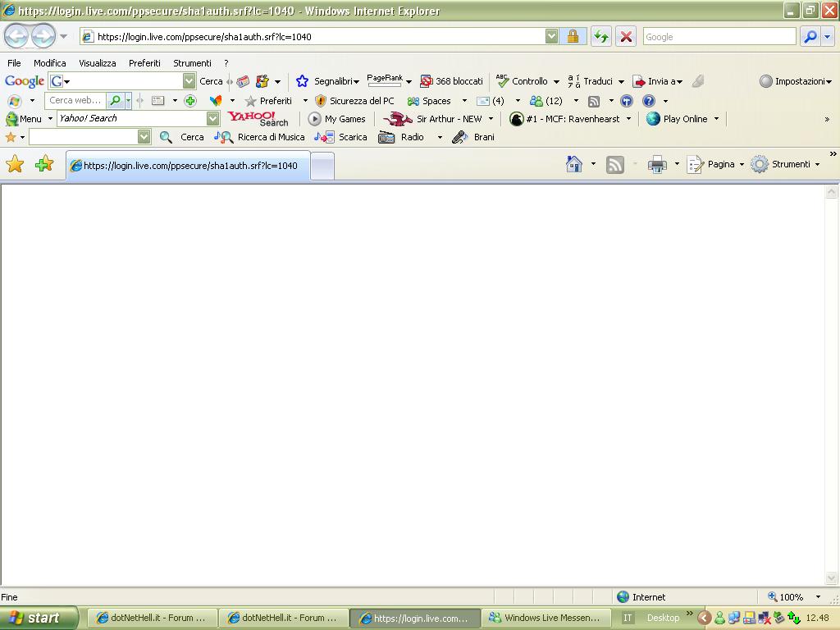Click the Brani microphone button
This screenshot has width=840, height=630.
(473, 137)
